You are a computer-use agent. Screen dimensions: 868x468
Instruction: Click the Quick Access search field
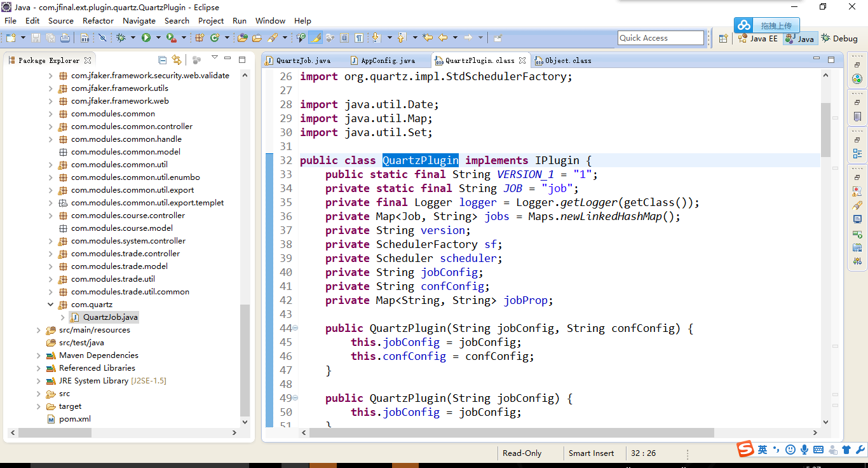(660, 38)
